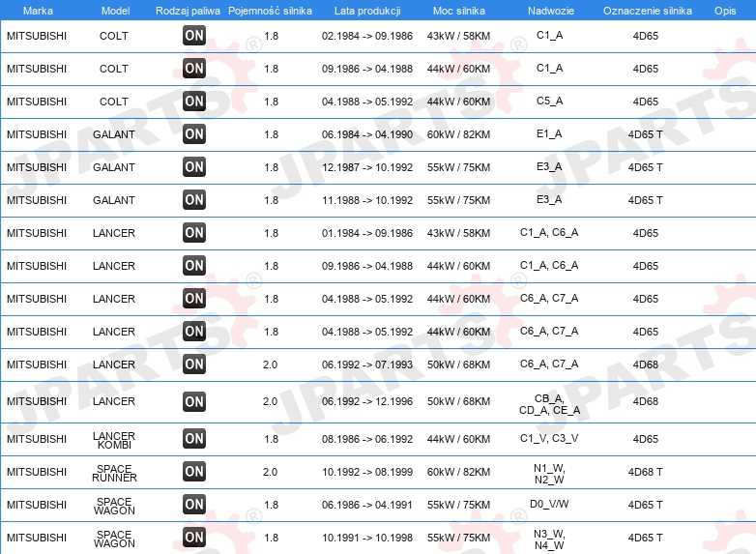Viewport: 756px width, 554px height.
Task: Click the MITSUBISHI cell in LANCER KOMBI row
Action: pos(37,439)
